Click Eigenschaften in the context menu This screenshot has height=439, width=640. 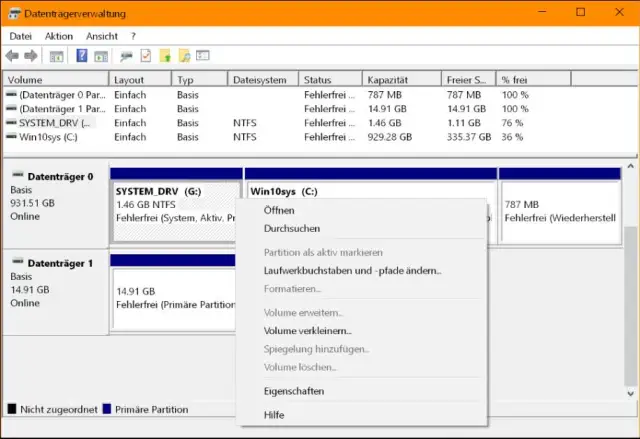click(x=293, y=391)
